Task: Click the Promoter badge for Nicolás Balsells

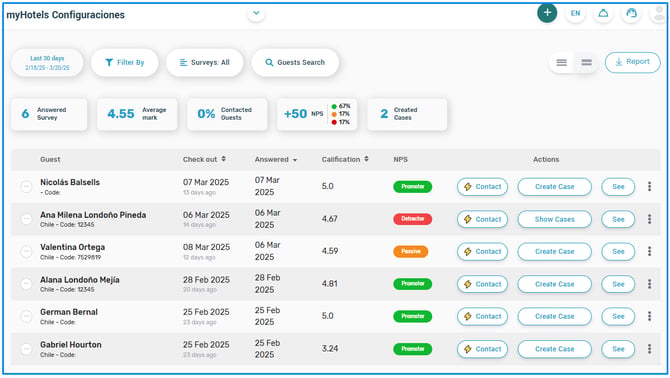Action: pos(412,187)
